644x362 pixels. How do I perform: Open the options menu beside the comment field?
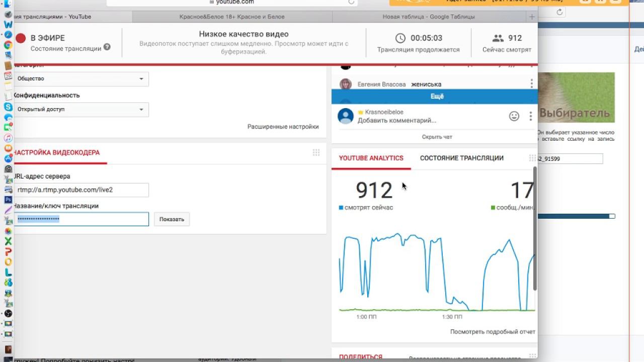point(530,116)
